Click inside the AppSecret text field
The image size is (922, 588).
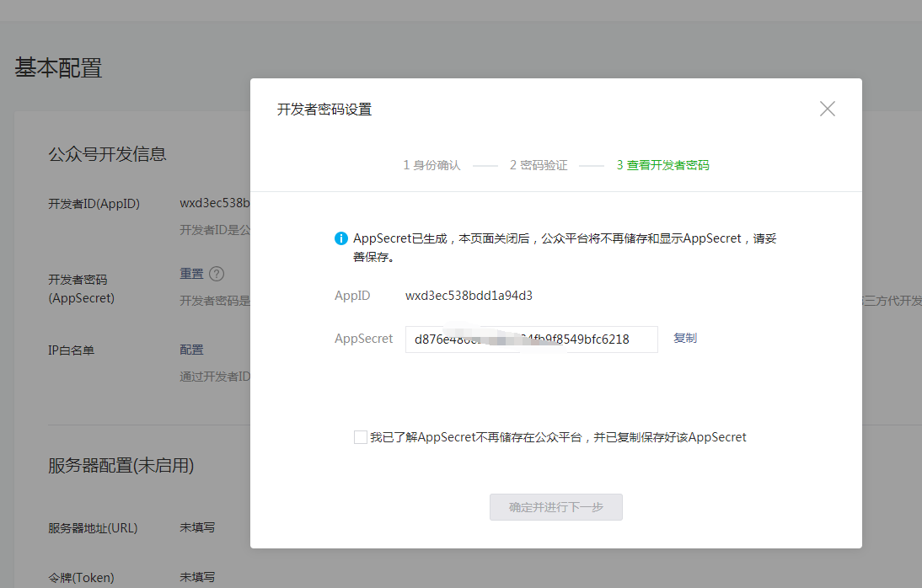[x=531, y=339]
